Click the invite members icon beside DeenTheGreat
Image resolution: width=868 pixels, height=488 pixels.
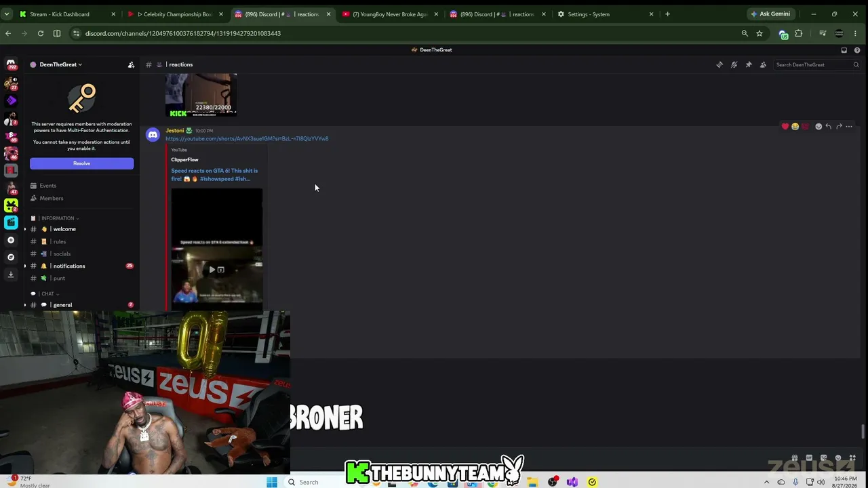point(131,64)
